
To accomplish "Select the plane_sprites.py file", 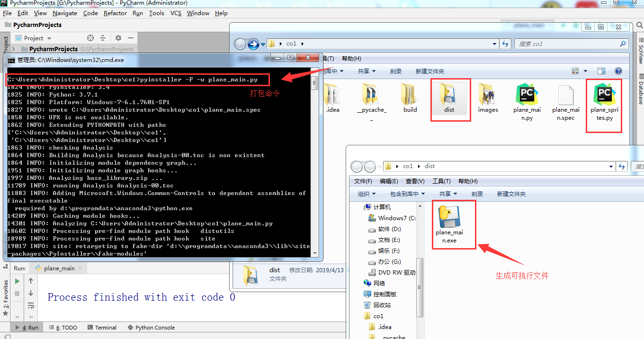I will (605, 102).
